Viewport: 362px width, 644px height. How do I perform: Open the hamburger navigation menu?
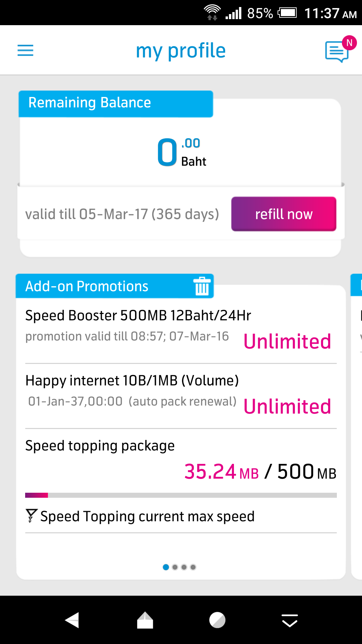[25, 51]
